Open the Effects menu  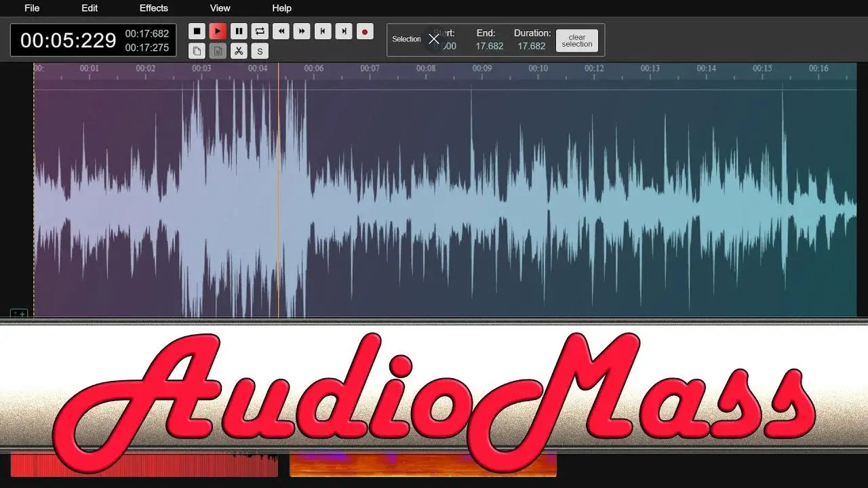coord(154,8)
